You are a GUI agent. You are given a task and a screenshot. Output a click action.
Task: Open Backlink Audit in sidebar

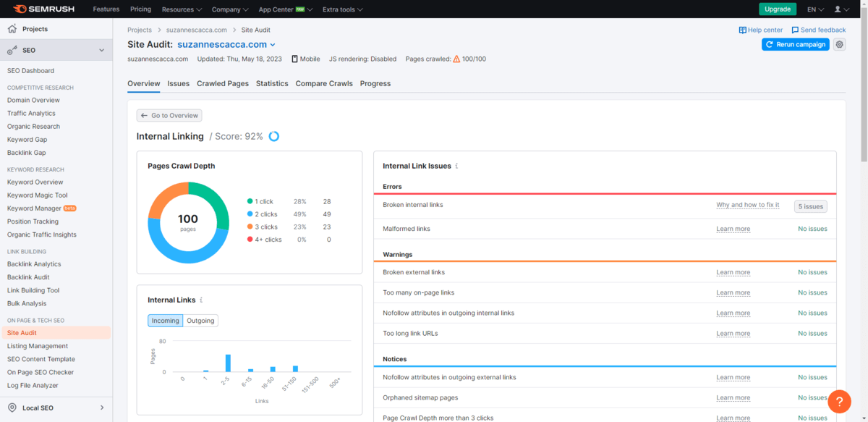28,277
